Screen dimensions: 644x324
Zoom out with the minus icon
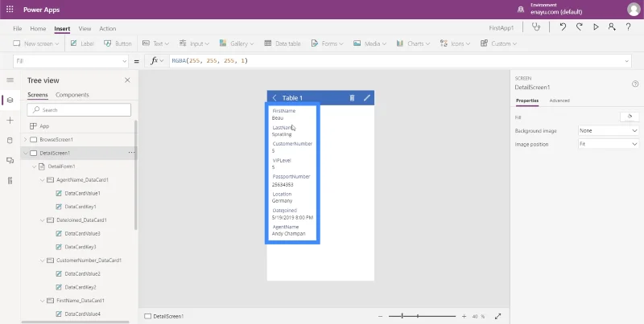(380, 316)
